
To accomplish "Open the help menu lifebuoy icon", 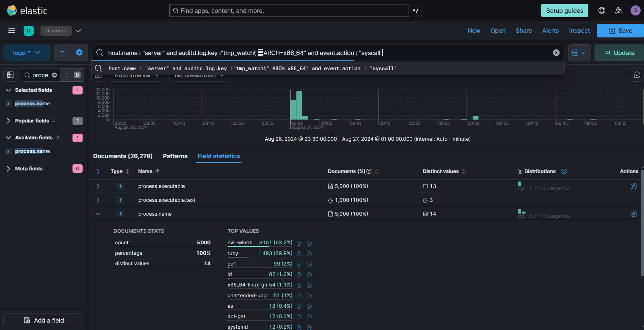I will 602,10.
